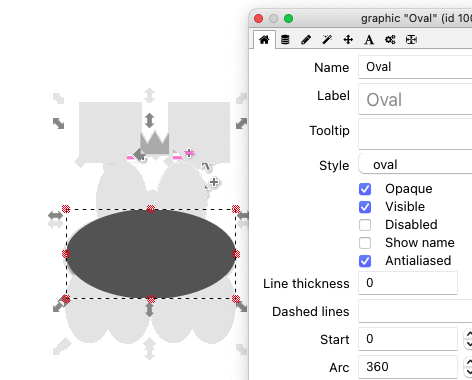This screenshot has width=472, height=380.
Task: Open the Basic properties home-icon tab
Action: click(x=264, y=40)
